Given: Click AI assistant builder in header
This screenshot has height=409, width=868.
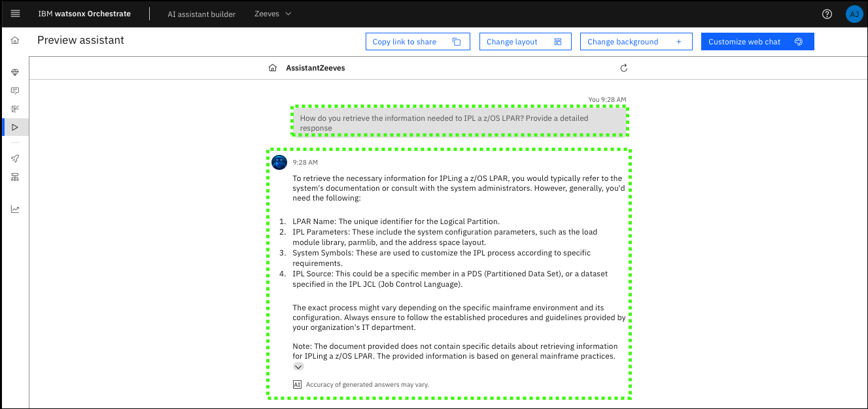Looking at the screenshot, I should (201, 14).
